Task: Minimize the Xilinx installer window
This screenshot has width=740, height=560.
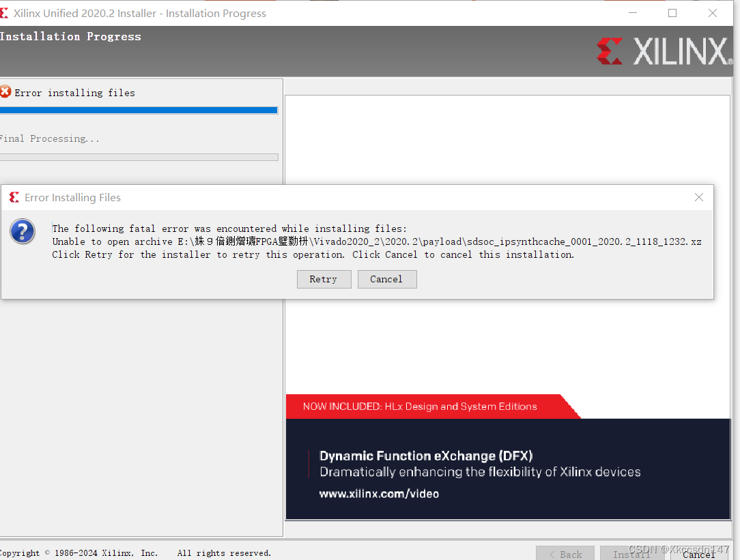Action: pos(633,13)
